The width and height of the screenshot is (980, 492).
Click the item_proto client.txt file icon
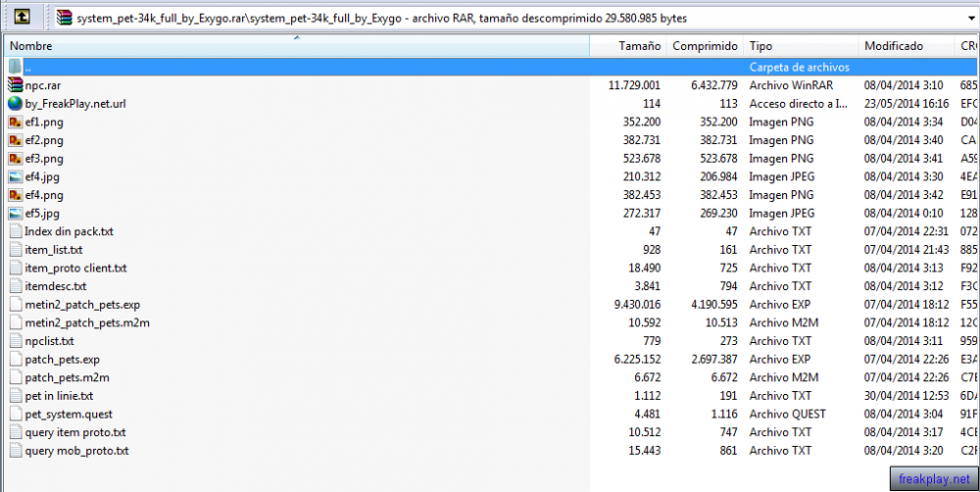coord(16,268)
